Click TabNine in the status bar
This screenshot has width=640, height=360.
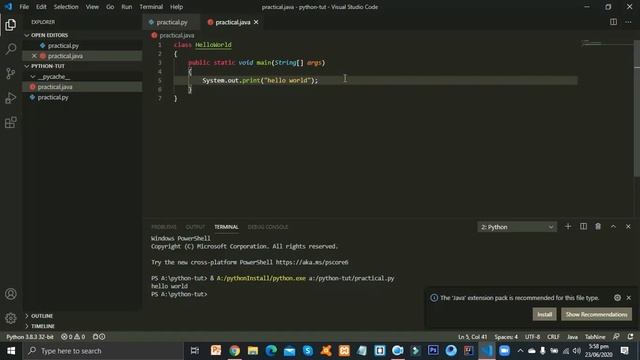pyautogui.click(x=595, y=337)
